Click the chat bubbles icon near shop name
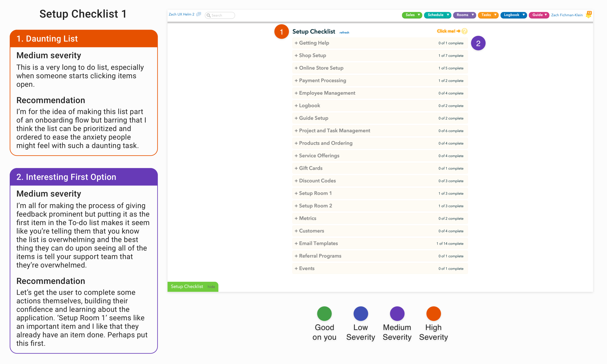Screen dimensions: 607x364 pos(199,14)
